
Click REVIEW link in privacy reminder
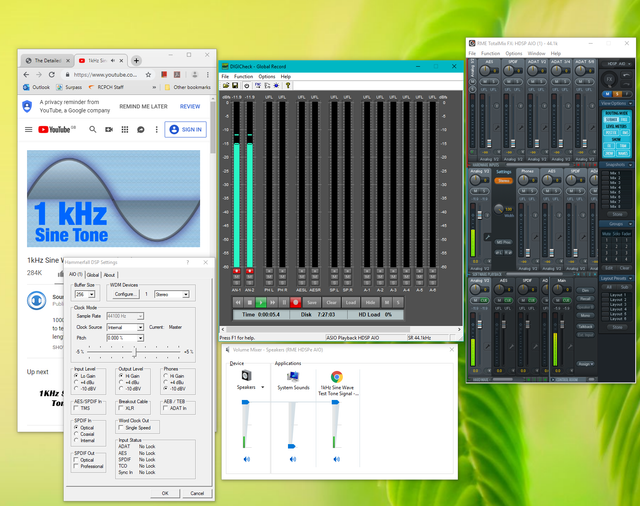click(x=190, y=107)
